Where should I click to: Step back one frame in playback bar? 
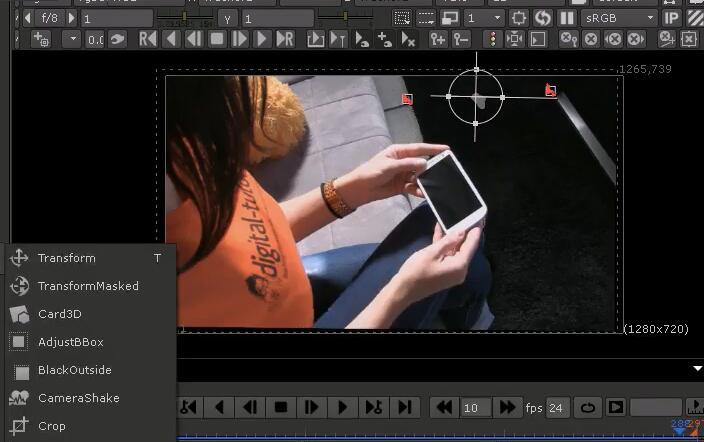(x=250, y=407)
